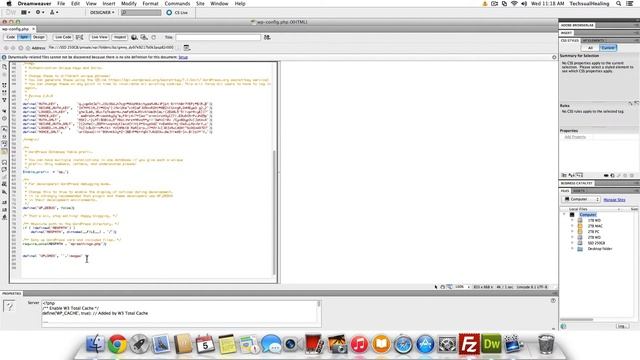Switch to Design view

[39, 37]
